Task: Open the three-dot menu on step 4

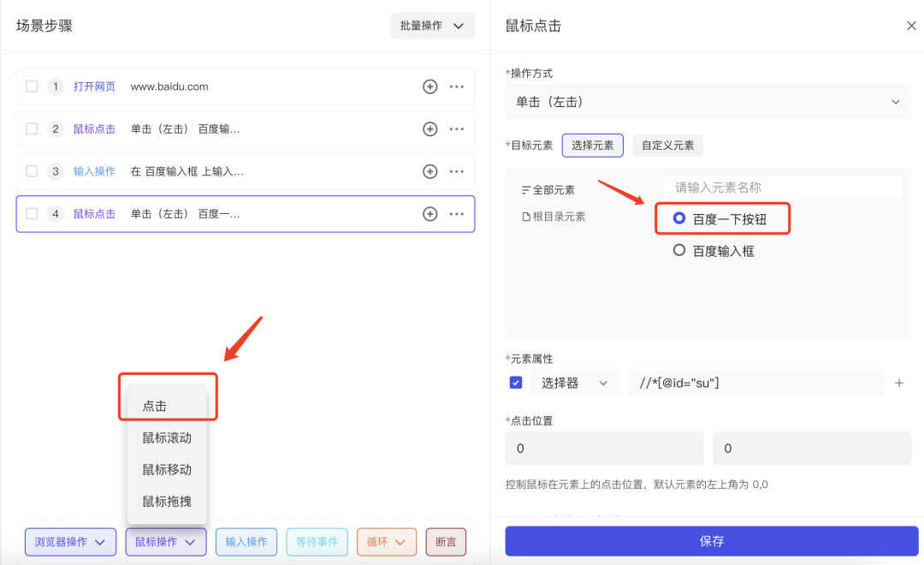Action: click(457, 214)
